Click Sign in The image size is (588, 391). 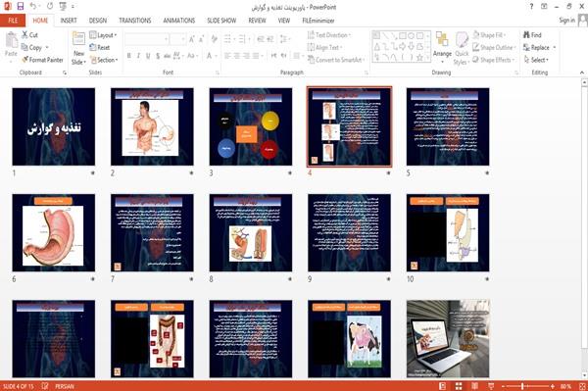pos(566,21)
